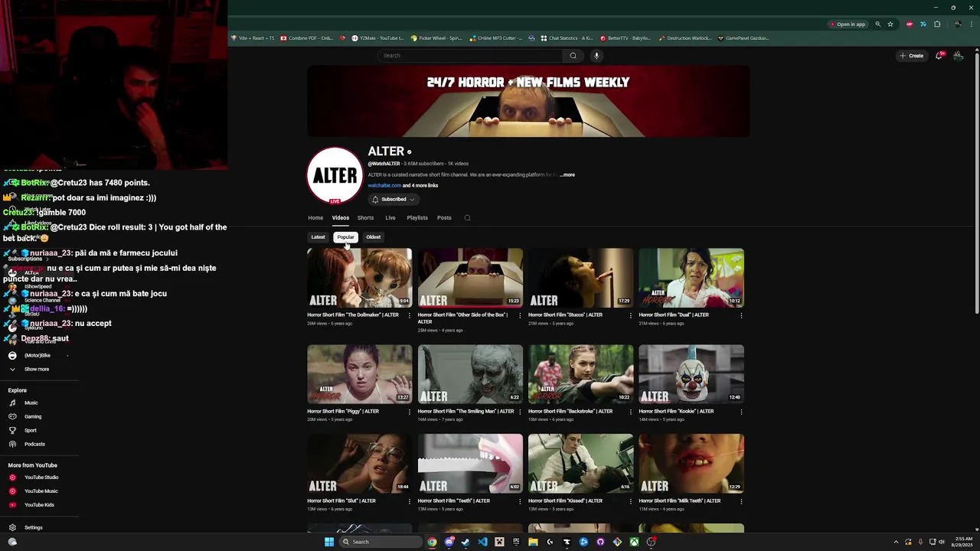Play "Teeth" video thumbnail
The image size is (980, 551).
coord(470,464)
